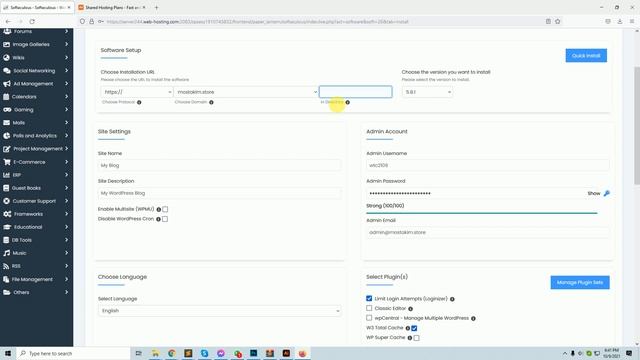
Task: Click the Mails envelope icon
Action: coord(7,122)
